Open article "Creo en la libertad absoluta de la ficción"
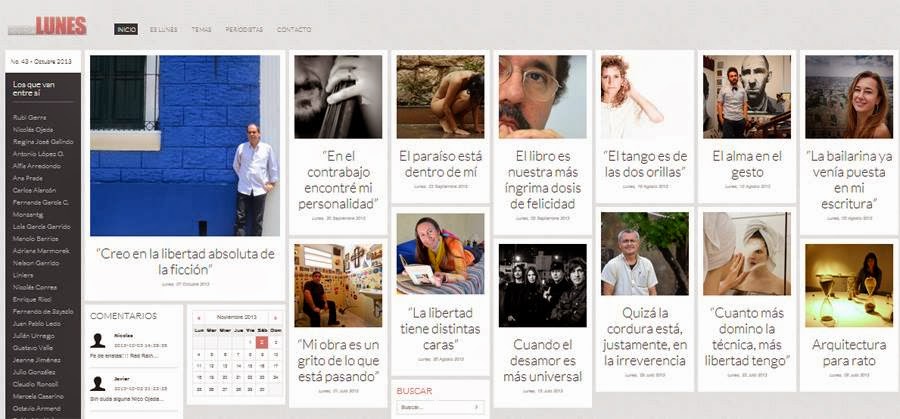 (x=185, y=261)
